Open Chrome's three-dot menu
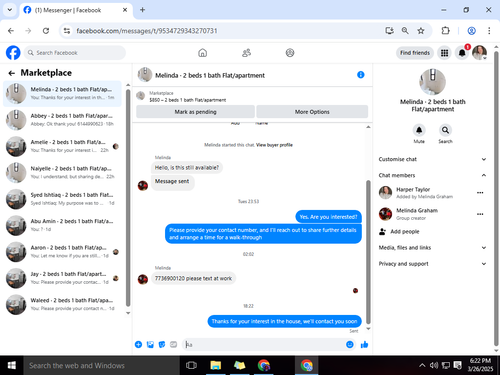 coord(489,31)
